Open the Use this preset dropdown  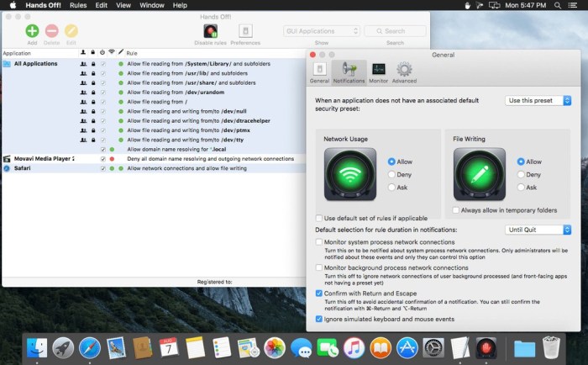pos(538,100)
